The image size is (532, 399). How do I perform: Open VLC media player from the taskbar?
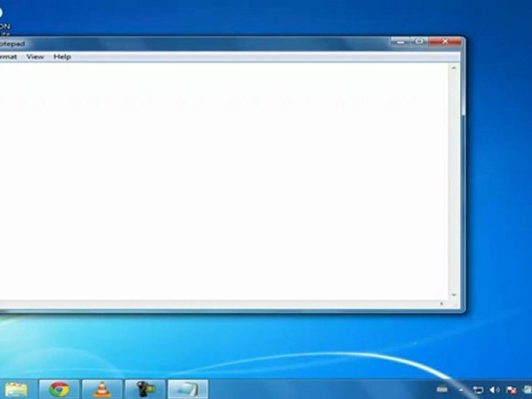[102, 389]
